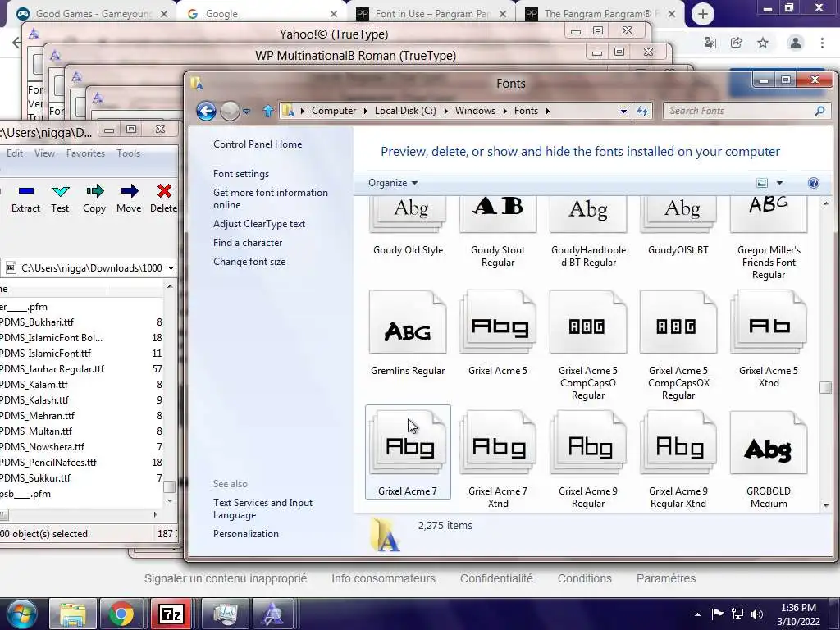Viewport: 840px width, 630px height.
Task: Open the View menu in 7-Zip
Action: click(44, 153)
